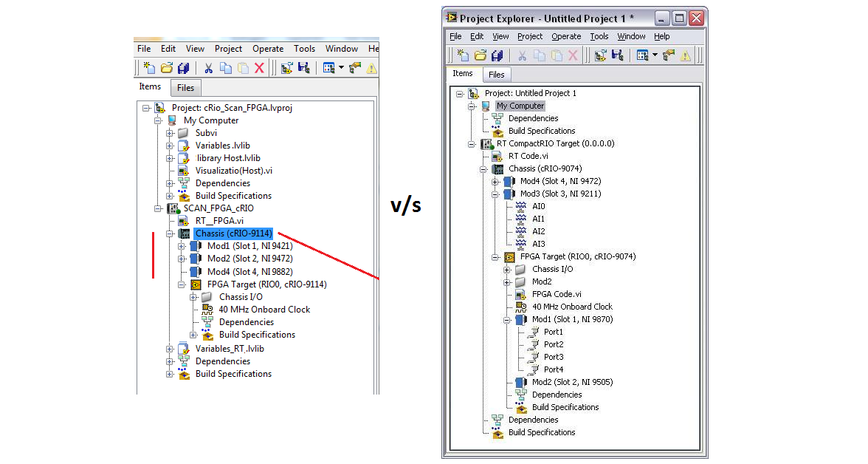Click red Delete X in left window toolbar
The width and height of the screenshot is (868, 464).
tap(259, 68)
